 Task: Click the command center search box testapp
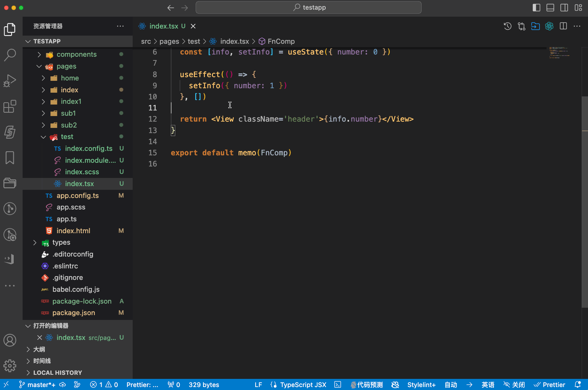[308, 7]
